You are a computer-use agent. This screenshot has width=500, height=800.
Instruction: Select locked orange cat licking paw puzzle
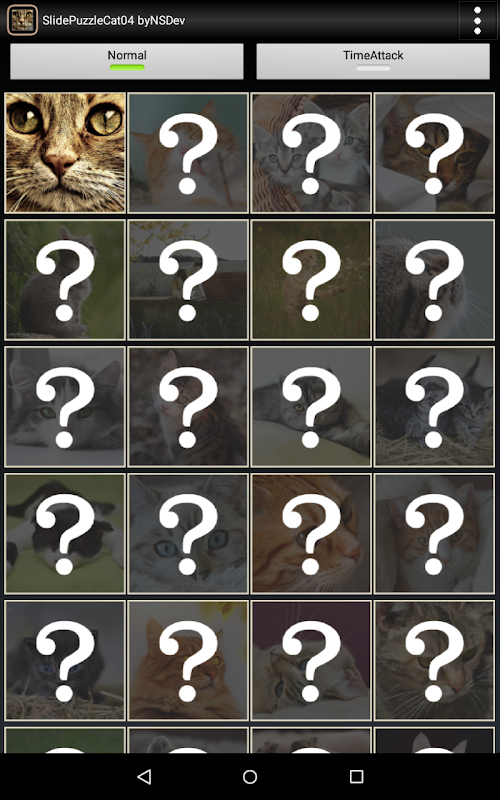(x=188, y=153)
